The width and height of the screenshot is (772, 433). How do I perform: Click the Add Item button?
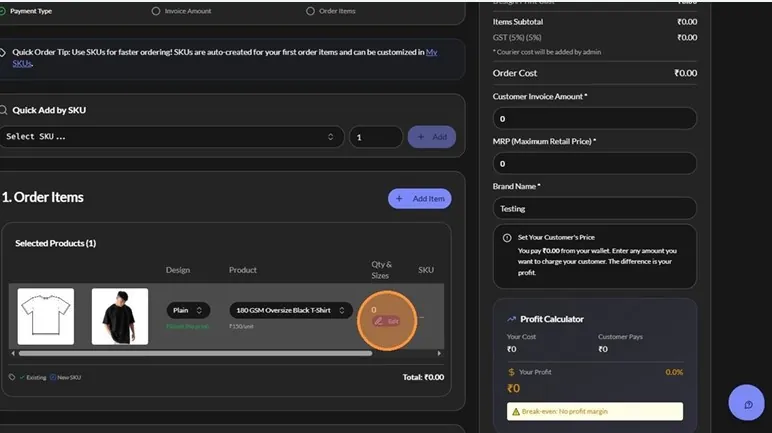coord(419,199)
